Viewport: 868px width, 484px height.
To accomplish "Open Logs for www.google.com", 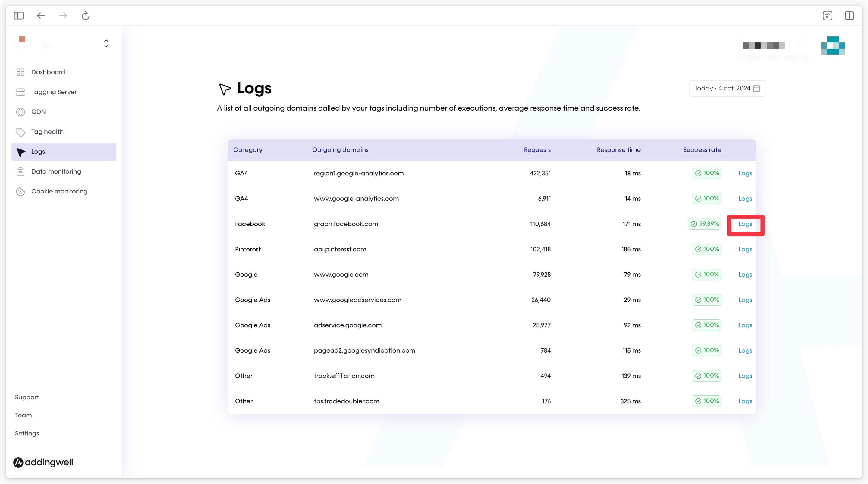I will tap(745, 274).
